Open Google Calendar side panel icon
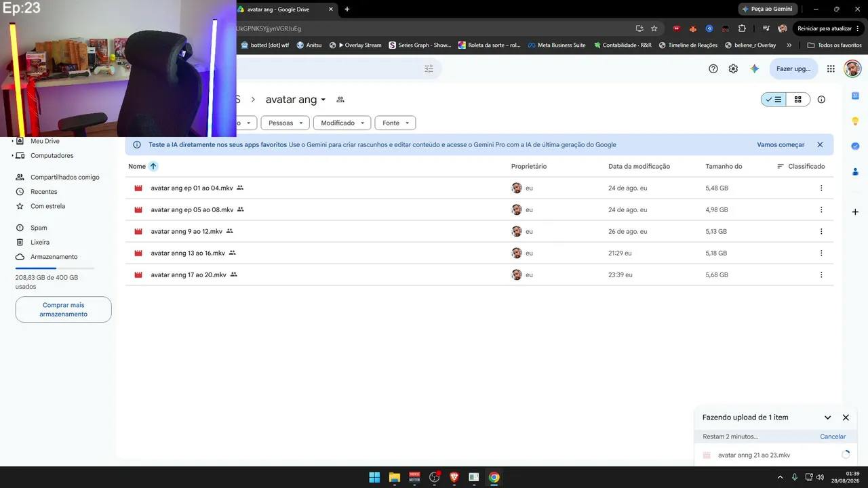The height and width of the screenshot is (488, 868). pyautogui.click(x=855, y=96)
